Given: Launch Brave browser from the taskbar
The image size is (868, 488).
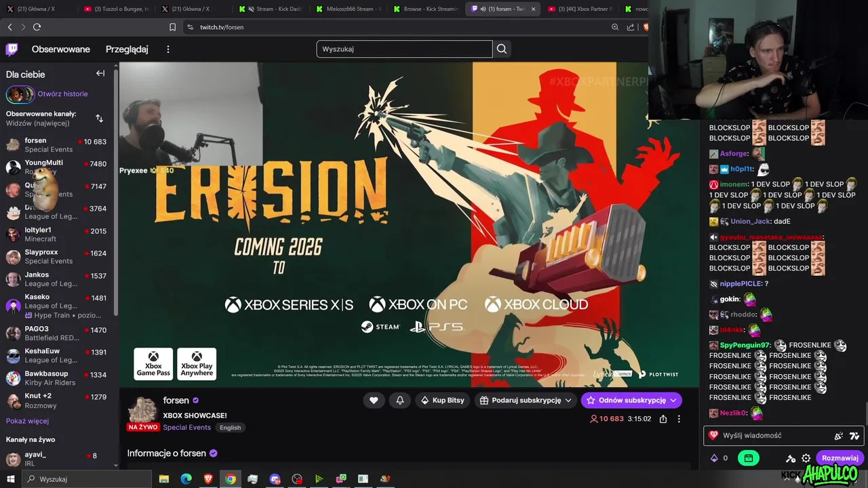Looking at the screenshot, I should tap(208, 479).
